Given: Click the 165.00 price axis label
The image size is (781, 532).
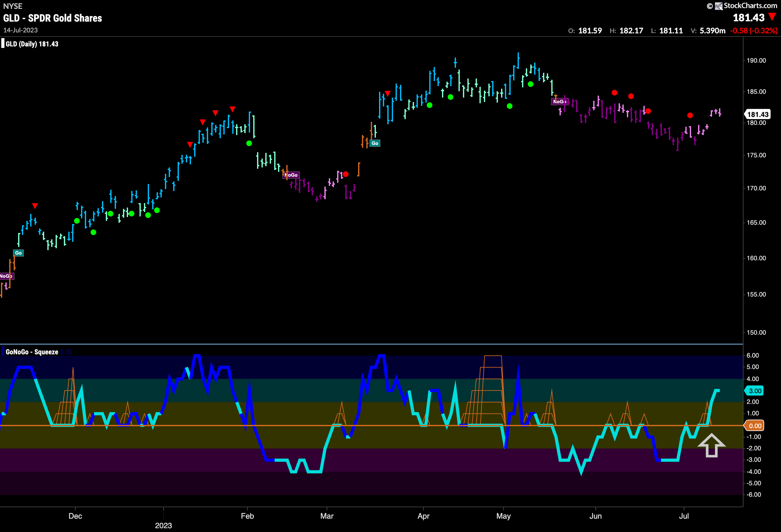Looking at the screenshot, I should 757,222.
